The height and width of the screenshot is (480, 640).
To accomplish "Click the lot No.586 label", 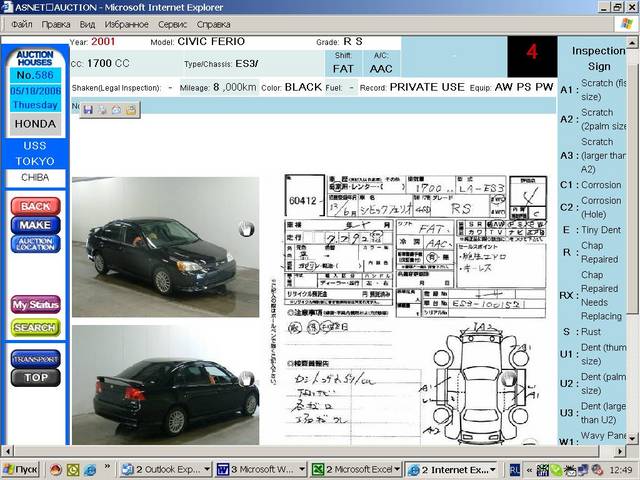I will 35,75.
